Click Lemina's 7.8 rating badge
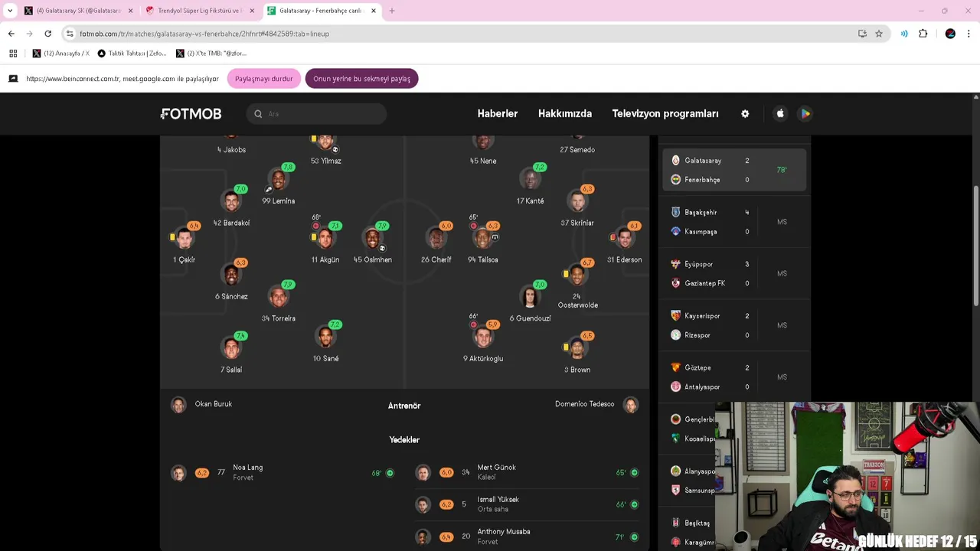 pos(288,168)
